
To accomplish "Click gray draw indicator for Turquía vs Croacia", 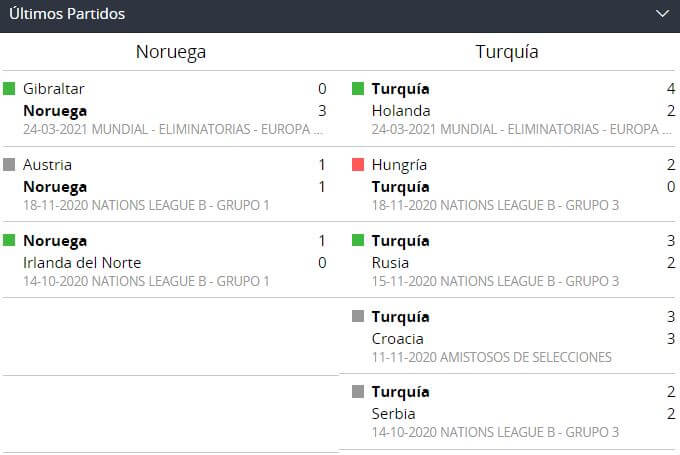I will [358, 317].
